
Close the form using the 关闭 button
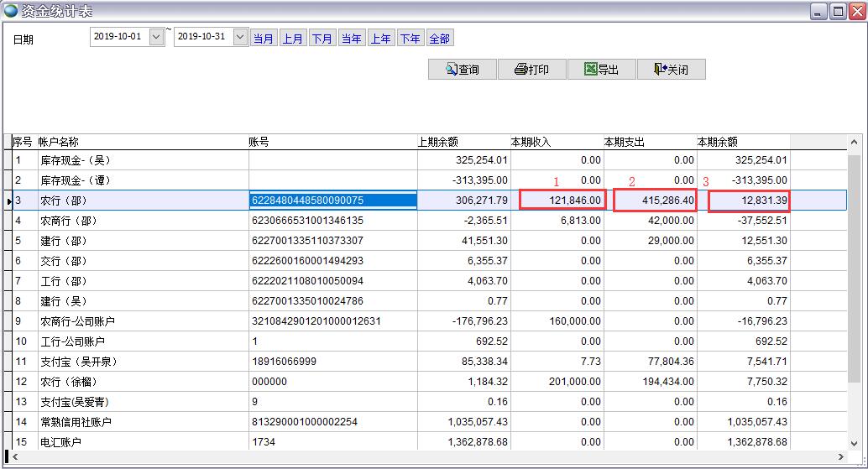(x=671, y=70)
